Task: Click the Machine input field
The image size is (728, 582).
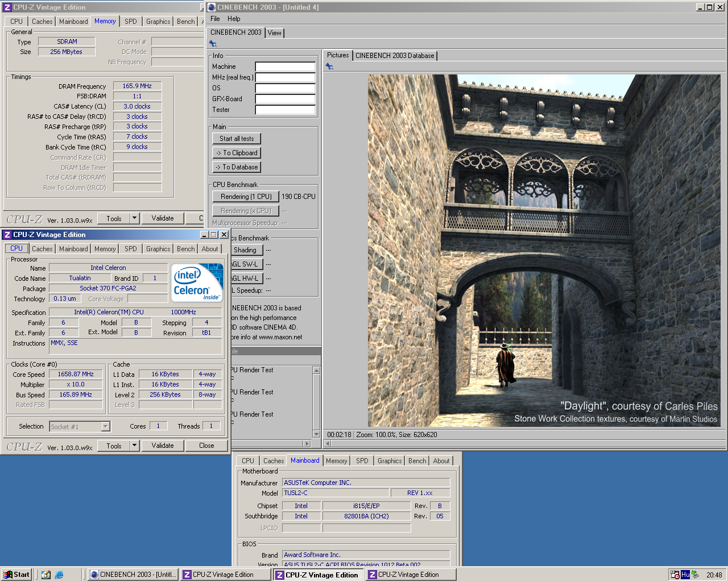Action: 285,66
